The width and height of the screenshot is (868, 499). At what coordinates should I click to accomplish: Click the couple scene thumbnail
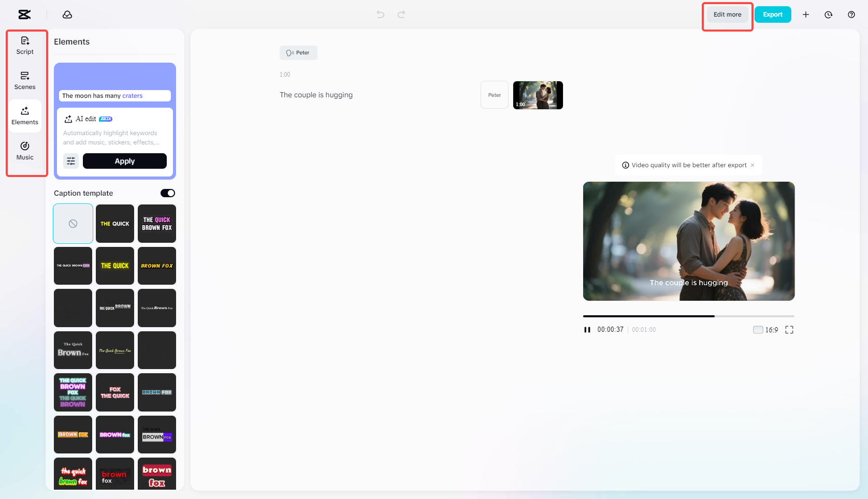coord(538,95)
